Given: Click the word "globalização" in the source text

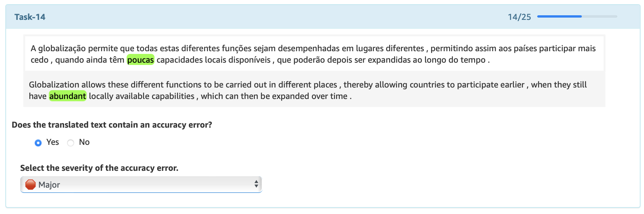Looking at the screenshot, I should 62,49.
